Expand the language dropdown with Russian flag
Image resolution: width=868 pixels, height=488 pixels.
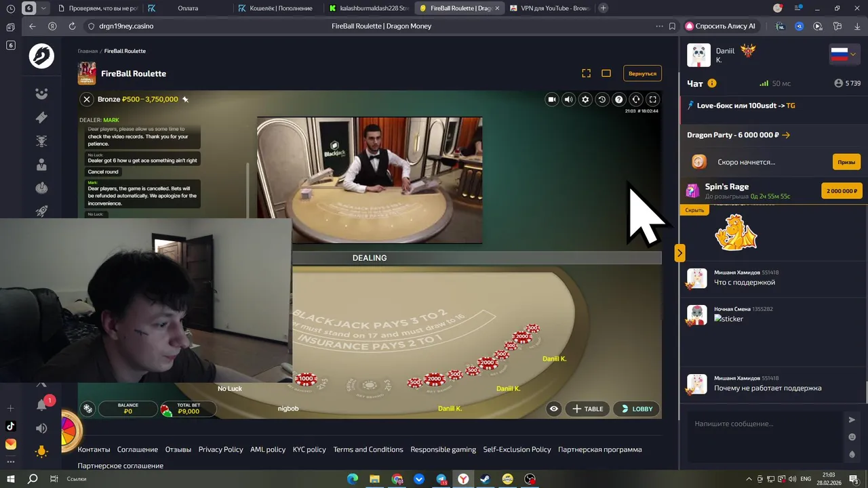[845, 54]
